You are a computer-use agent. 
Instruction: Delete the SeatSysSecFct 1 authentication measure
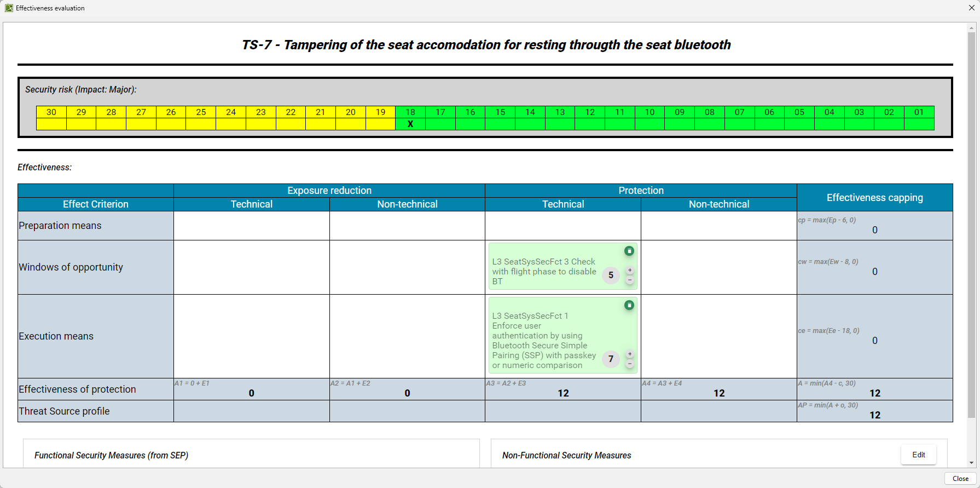[x=629, y=305]
